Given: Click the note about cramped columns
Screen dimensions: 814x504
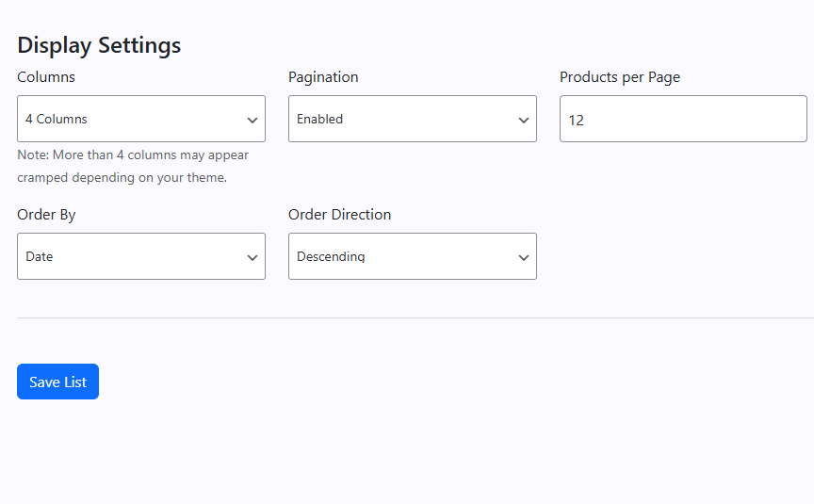Looking at the screenshot, I should 133,166.
